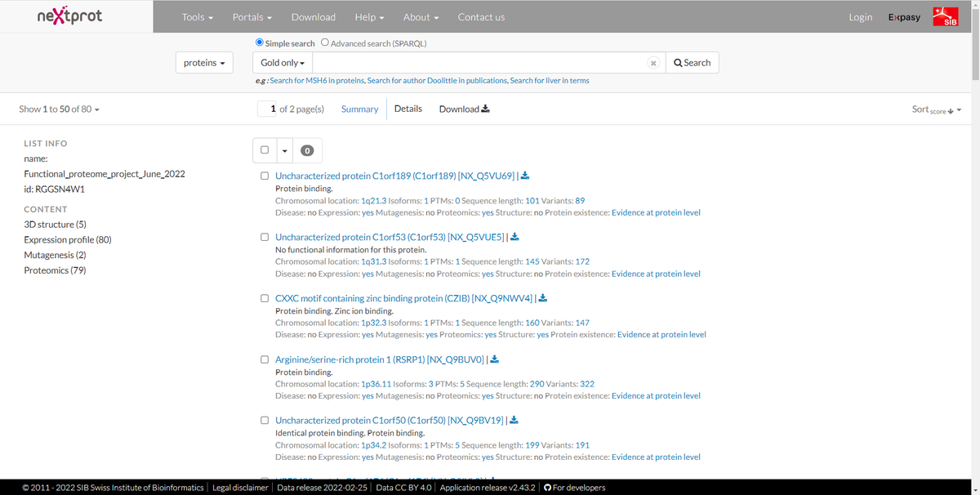Click 'Search for liver in terms' example
The image size is (980, 495).
[550, 81]
